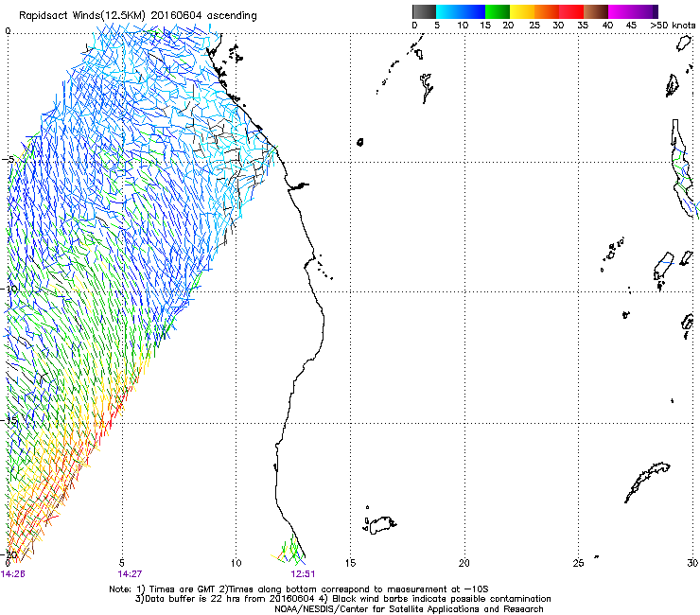Click the gray 0-5 knots colorbar segment
Image resolution: width=700 pixels, height=615 pixels.
click(x=424, y=11)
